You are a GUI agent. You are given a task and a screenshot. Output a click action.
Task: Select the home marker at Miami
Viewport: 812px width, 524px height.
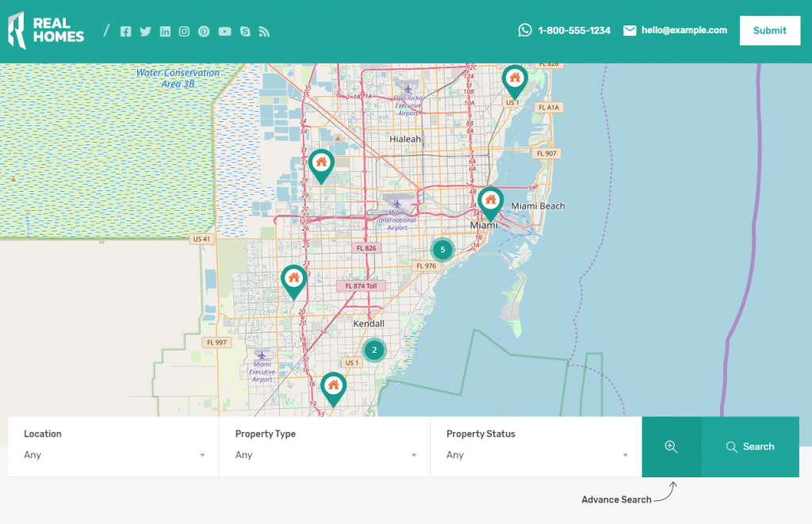[x=490, y=204]
